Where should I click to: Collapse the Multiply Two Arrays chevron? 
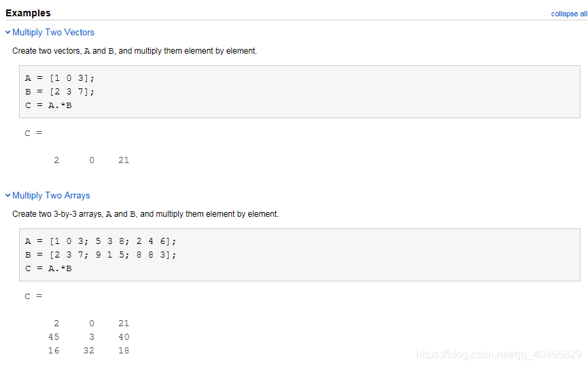click(x=8, y=195)
